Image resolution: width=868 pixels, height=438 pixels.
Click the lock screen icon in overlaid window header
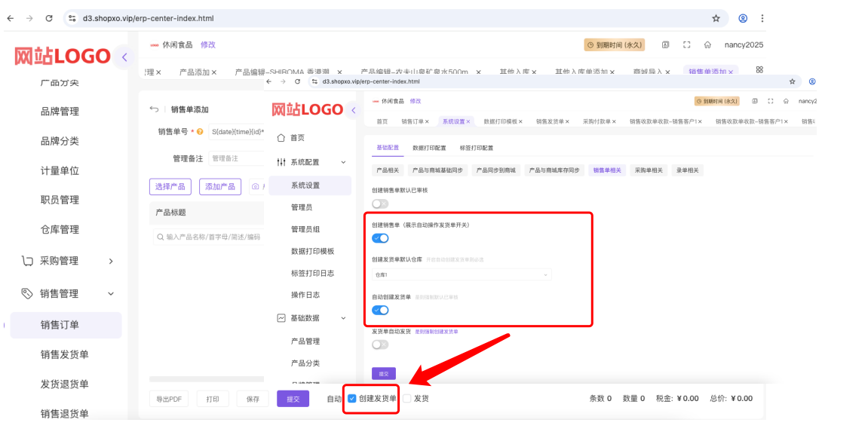tap(755, 101)
